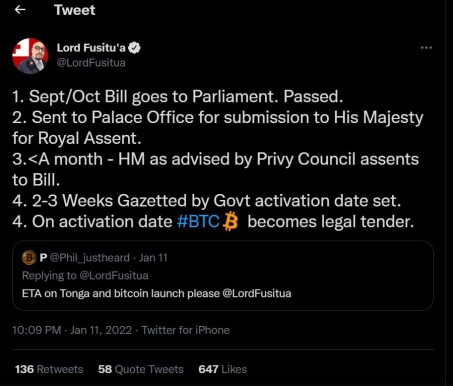Viewport: 453px width, 386px height.
Task: Open the @Phil_justheard handle in quoted tweet
Action: pyautogui.click(x=90, y=258)
